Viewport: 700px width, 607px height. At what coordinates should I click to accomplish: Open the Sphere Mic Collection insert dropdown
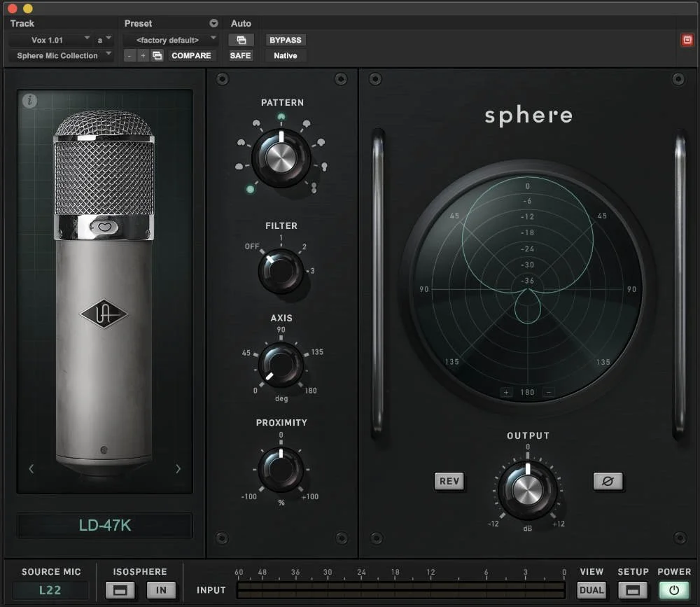pos(59,55)
